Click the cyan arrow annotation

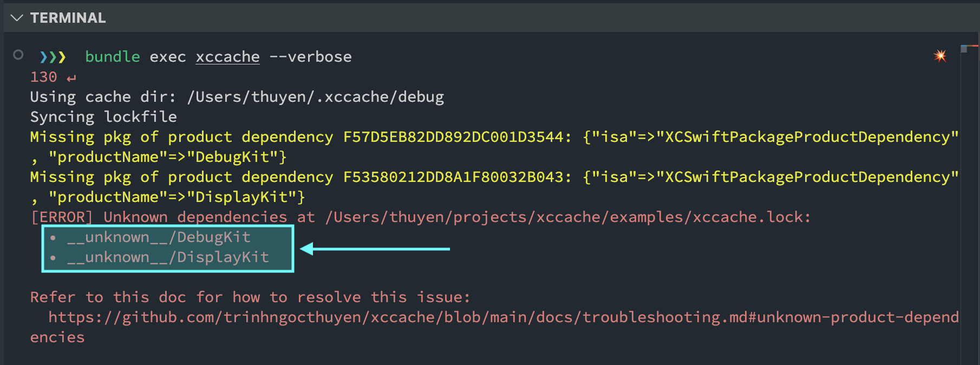(375, 249)
